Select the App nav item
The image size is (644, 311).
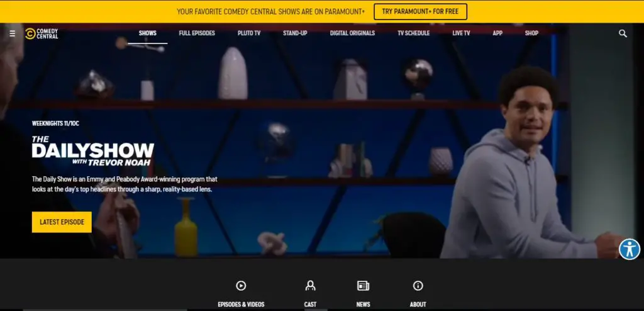[x=497, y=33]
